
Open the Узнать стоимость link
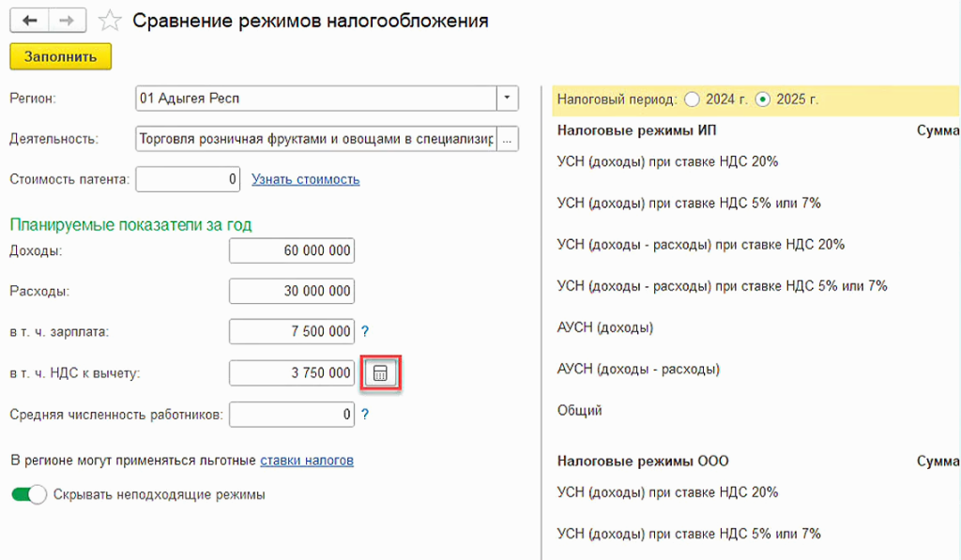(305, 179)
